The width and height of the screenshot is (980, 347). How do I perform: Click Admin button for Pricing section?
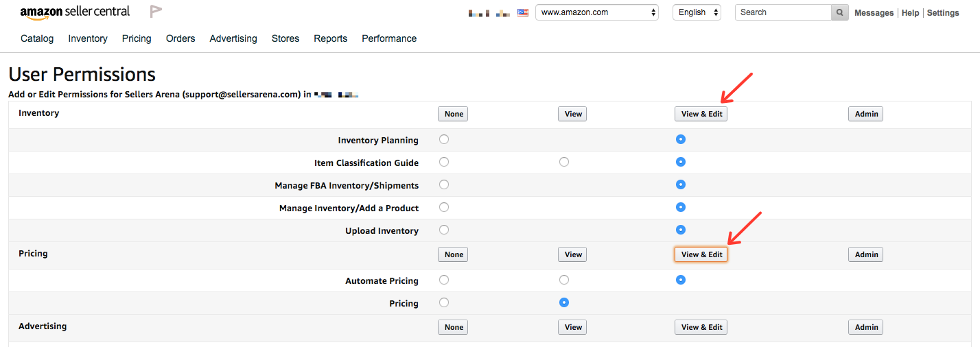[x=865, y=254]
